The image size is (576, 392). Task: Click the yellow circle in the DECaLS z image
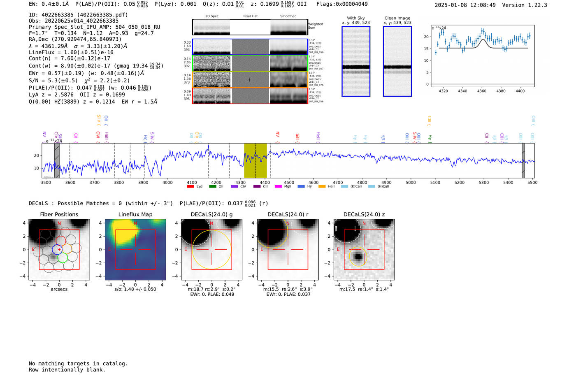click(358, 257)
